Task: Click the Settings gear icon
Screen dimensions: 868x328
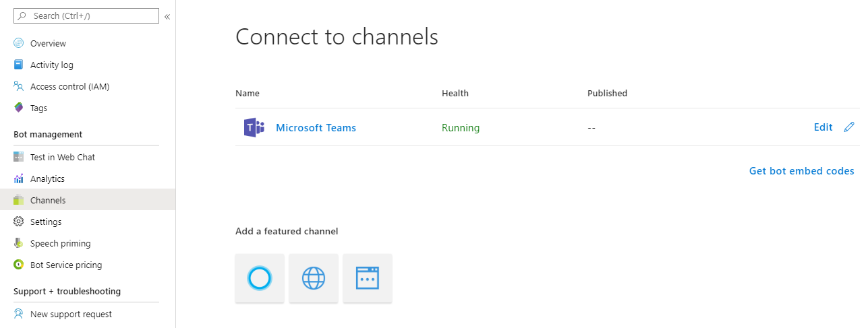Action: [x=19, y=222]
